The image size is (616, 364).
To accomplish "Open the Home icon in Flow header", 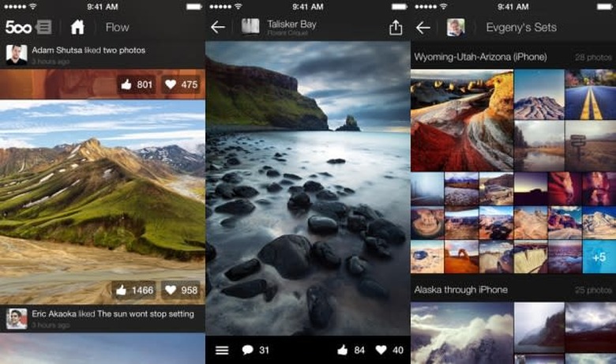I will click(77, 28).
